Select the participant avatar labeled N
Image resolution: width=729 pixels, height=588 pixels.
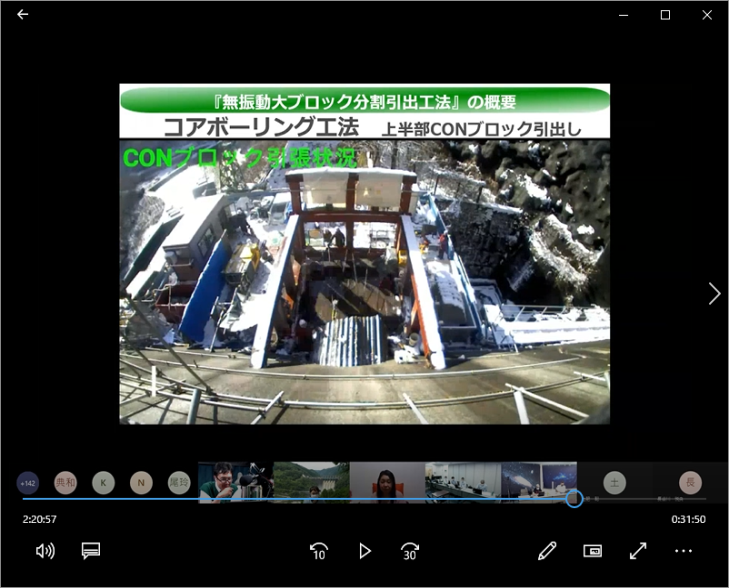coord(141,483)
